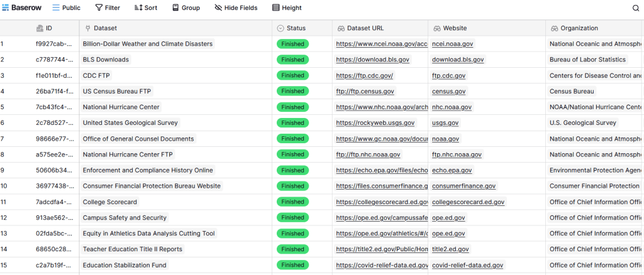The width and height of the screenshot is (644, 275).
Task: Toggle the Hide Fields eye icon
Action: (218, 8)
